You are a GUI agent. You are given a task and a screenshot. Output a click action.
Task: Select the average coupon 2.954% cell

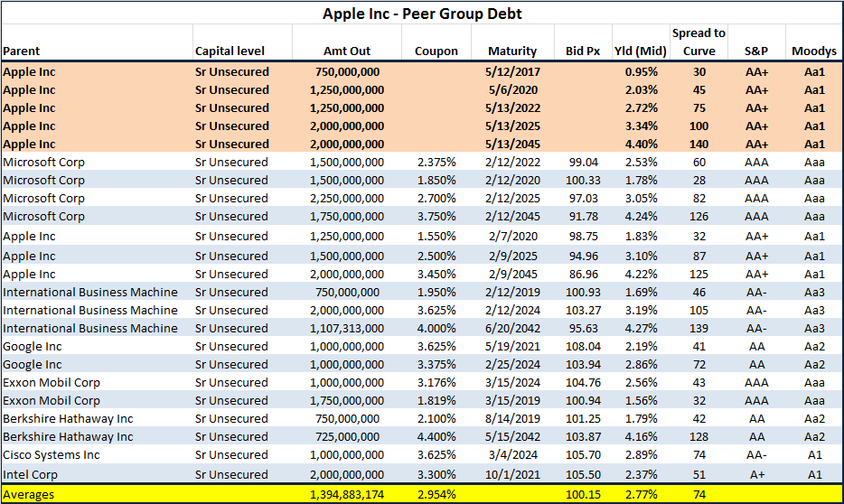point(436,495)
